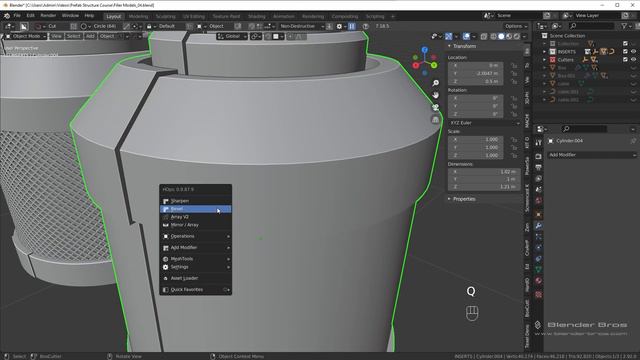
Task: Hide the INSERTS collection with eye icon
Action: click(633, 52)
